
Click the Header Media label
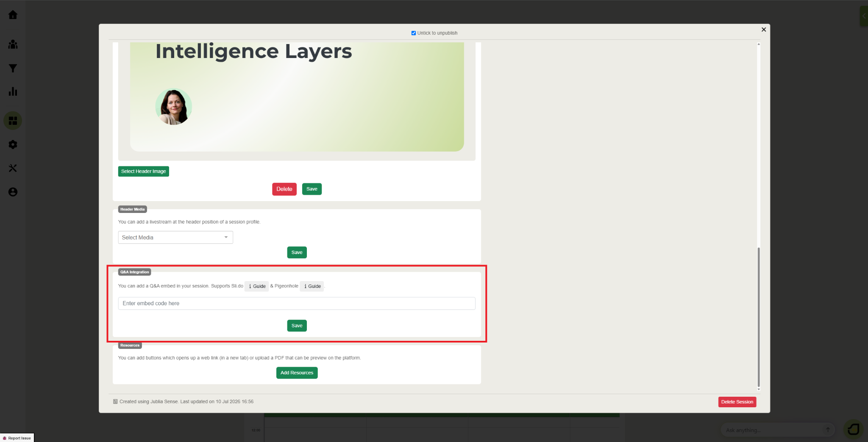pos(132,209)
